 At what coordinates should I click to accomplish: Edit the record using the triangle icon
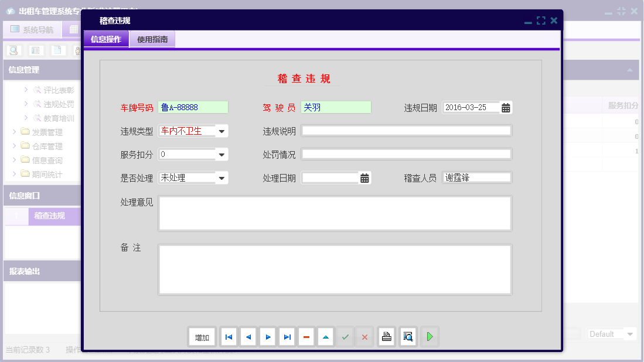tap(325, 337)
